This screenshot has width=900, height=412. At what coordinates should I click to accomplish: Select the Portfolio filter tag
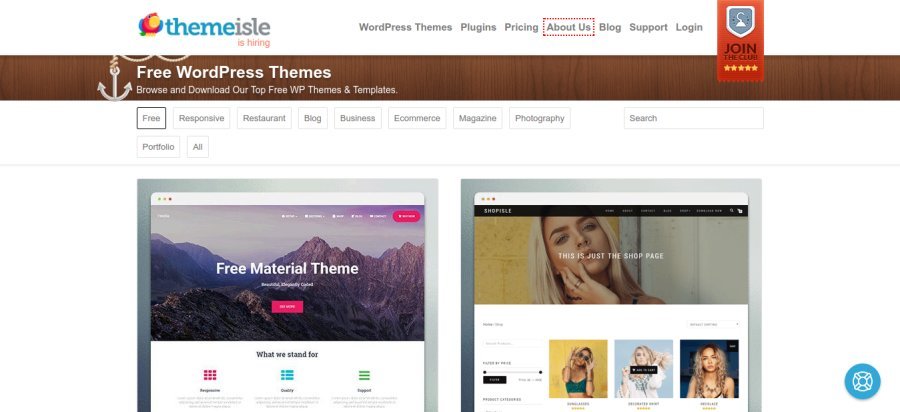158,147
